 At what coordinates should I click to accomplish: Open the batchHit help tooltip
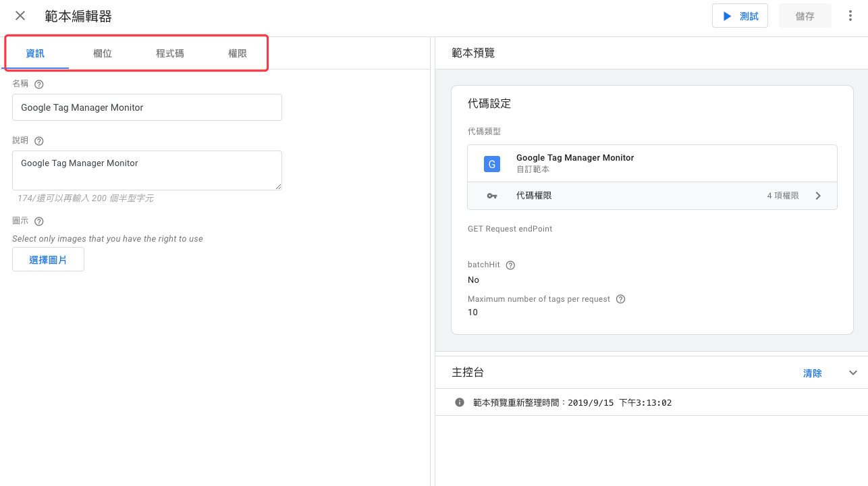click(510, 265)
